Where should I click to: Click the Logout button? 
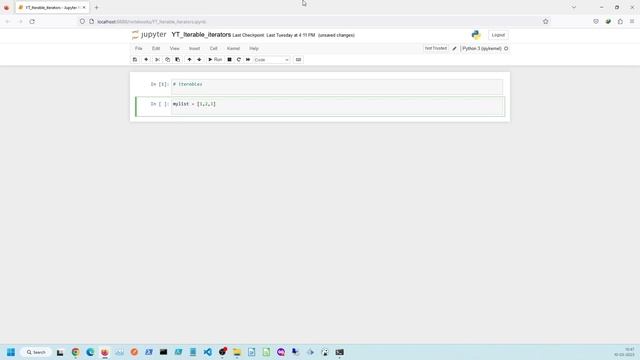[498, 35]
